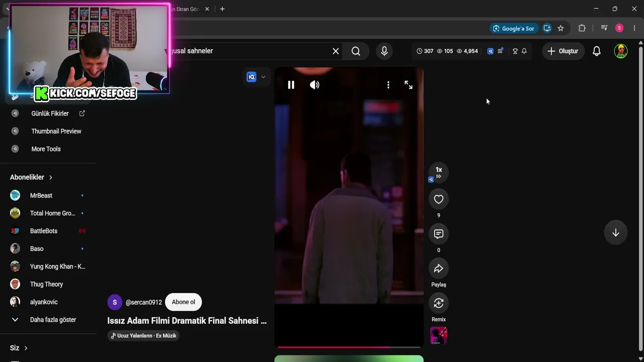Open the Thug Theory subscription

point(48,284)
